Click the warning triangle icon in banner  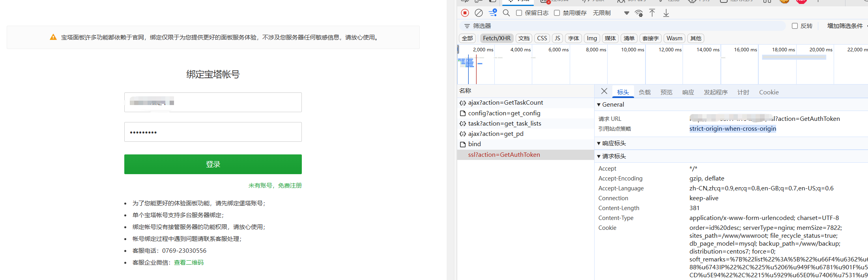[x=53, y=37]
